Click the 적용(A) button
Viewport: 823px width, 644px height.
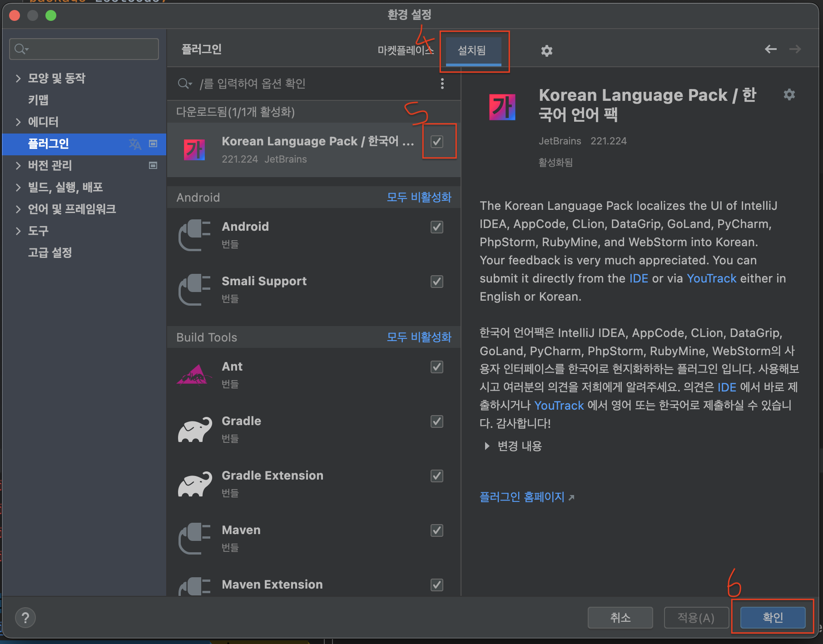[696, 617]
